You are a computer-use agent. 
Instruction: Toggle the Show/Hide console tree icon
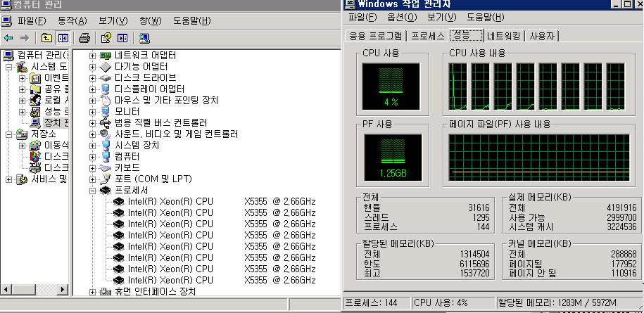tap(63, 38)
